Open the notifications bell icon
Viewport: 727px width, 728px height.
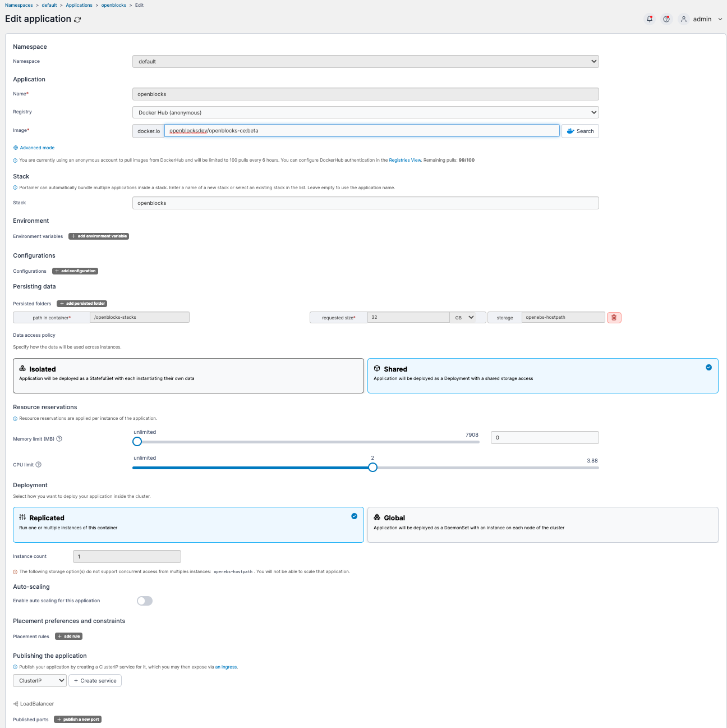tap(650, 19)
